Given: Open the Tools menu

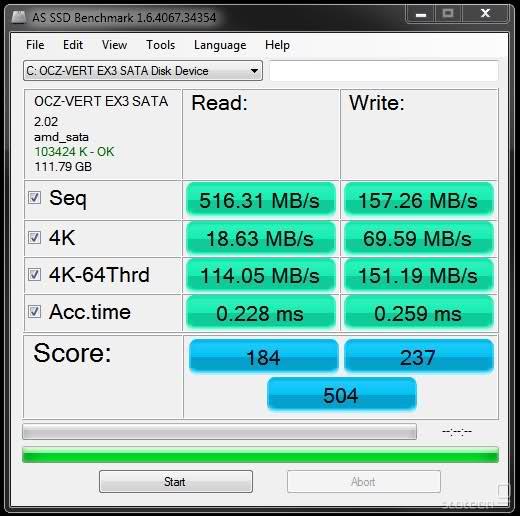Looking at the screenshot, I should point(160,45).
